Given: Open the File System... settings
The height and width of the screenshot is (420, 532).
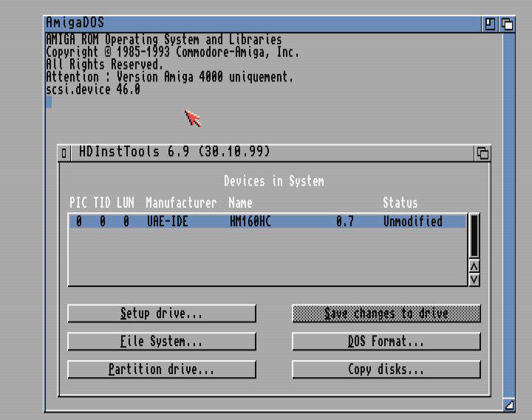Looking at the screenshot, I should pos(162,341).
